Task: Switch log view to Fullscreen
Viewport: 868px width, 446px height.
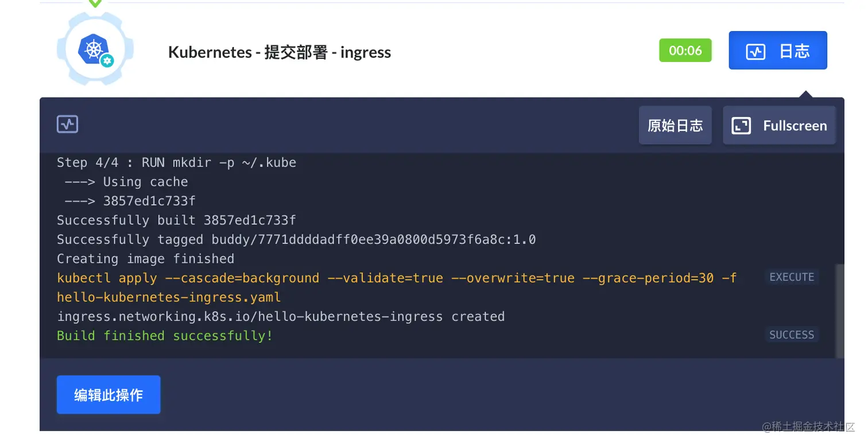Action: point(779,125)
